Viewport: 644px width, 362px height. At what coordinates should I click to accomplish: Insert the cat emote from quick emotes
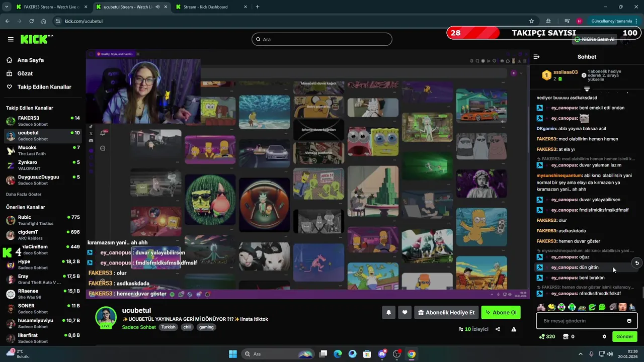(541, 307)
